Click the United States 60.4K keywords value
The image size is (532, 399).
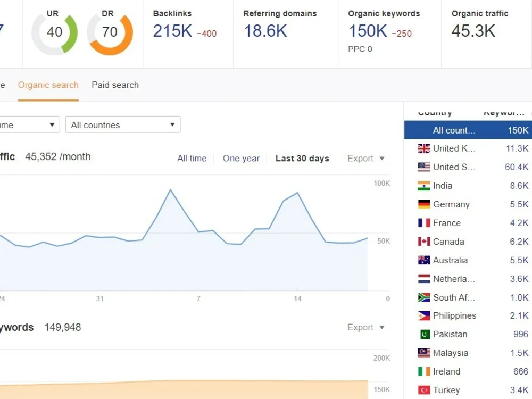point(517,167)
